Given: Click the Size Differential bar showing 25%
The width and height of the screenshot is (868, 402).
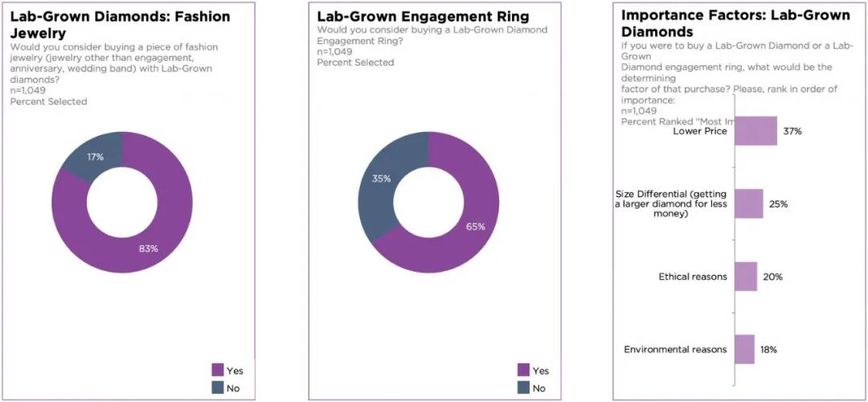Looking at the screenshot, I should point(749,203).
